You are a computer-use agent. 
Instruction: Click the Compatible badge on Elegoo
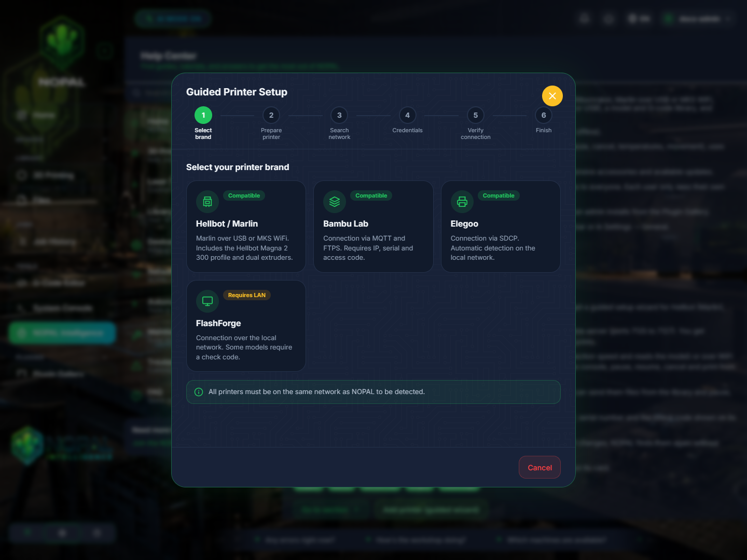click(499, 195)
